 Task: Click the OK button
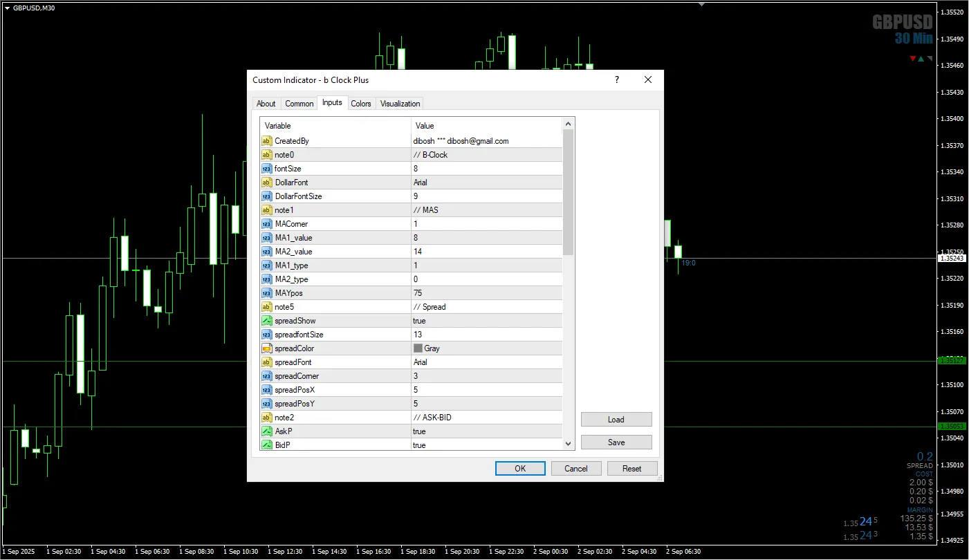(520, 469)
